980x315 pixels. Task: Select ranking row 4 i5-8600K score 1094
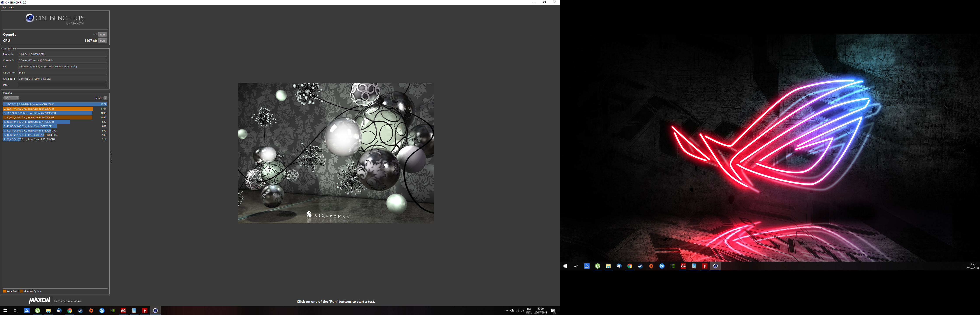click(x=55, y=117)
